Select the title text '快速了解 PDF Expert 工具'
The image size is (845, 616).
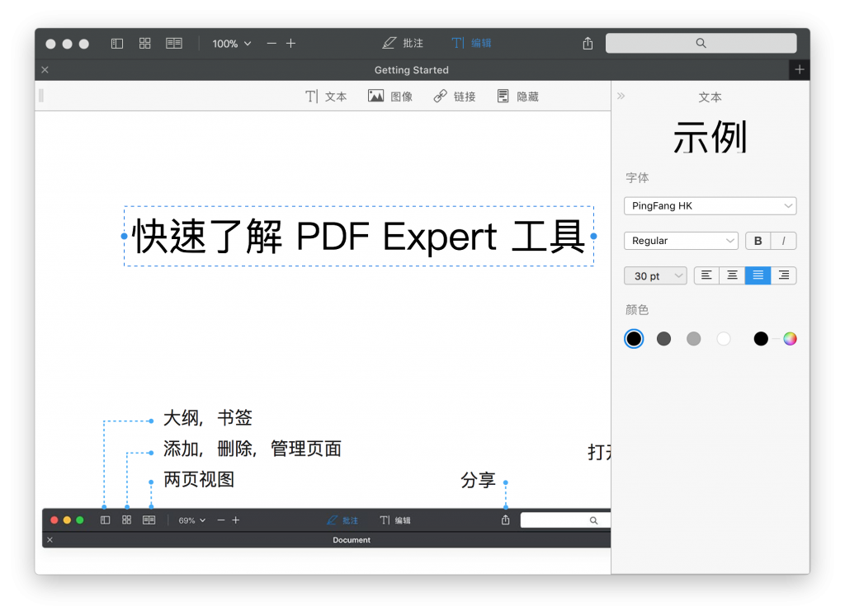[359, 237]
